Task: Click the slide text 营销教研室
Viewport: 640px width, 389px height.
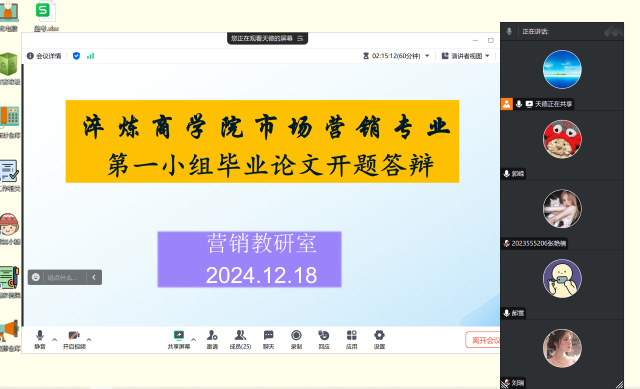Action: click(x=262, y=243)
